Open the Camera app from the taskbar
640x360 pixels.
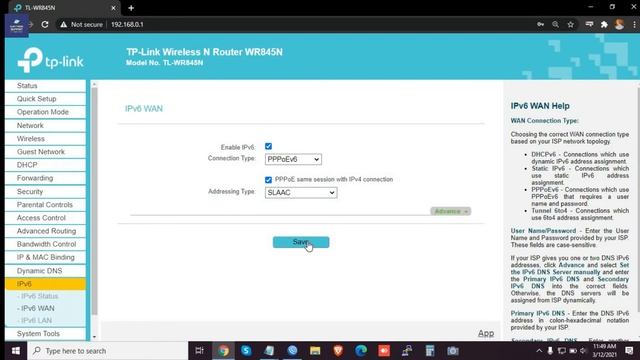click(453, 351)
